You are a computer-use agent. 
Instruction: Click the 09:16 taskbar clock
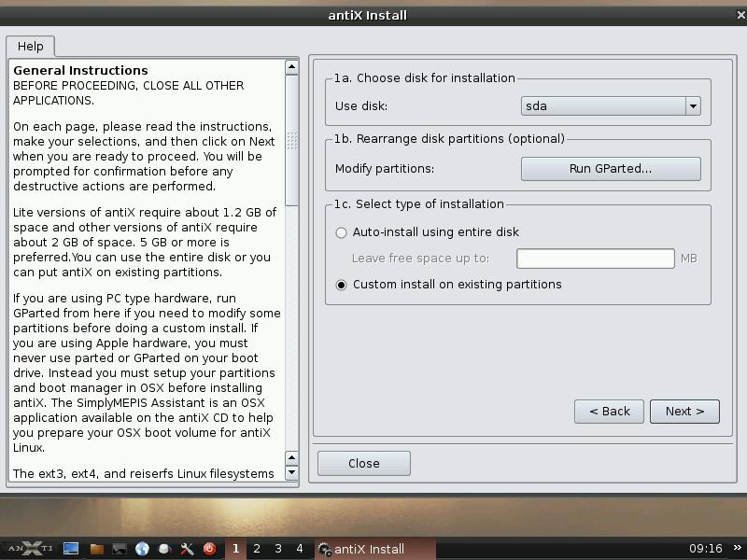click(x=706, y=549)
